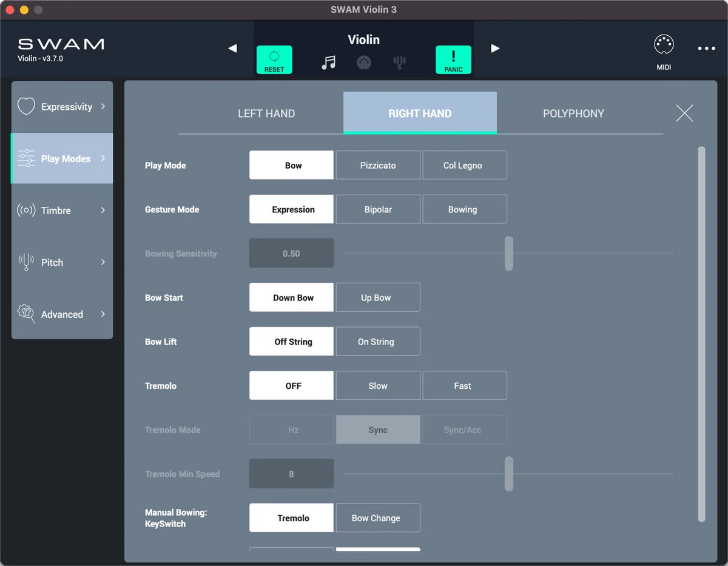
Task: Click the tuning fork icon in the header
Action: click(x=399, y=62)
